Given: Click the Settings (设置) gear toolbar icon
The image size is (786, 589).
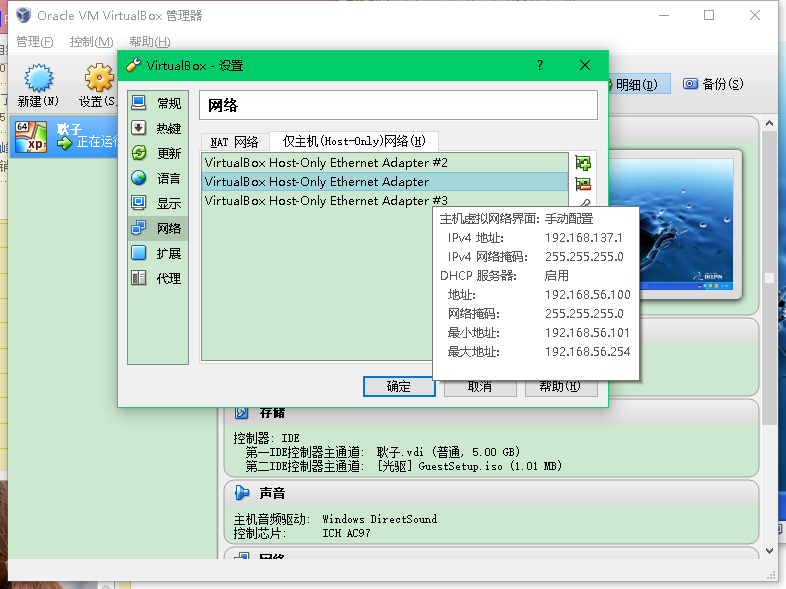Looking at the screenshot, I should (99, 78).
